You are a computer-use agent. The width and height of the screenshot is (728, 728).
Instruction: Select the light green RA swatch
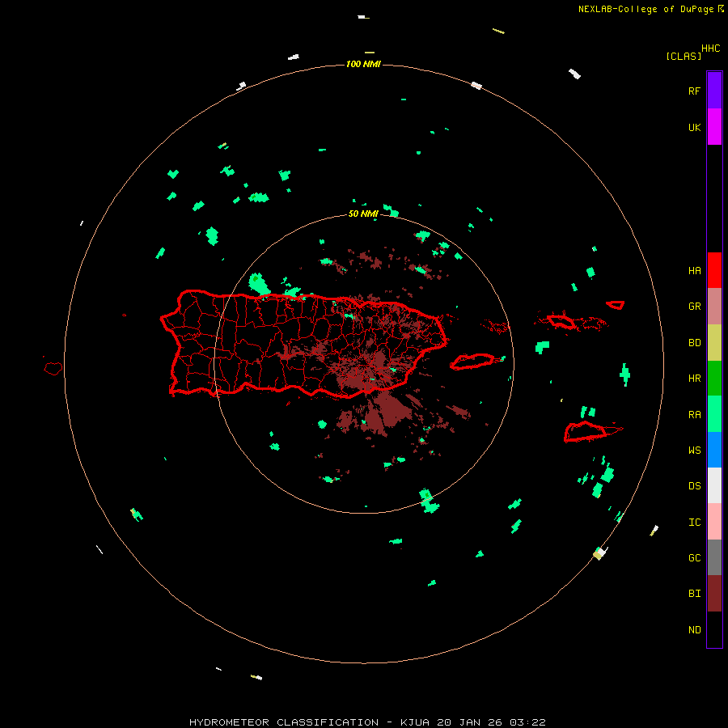tap(714, 414)
